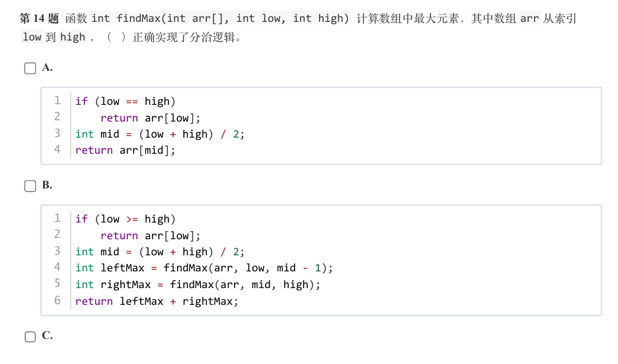Click 'if (low >= high)' line in option B

(125, 219)
